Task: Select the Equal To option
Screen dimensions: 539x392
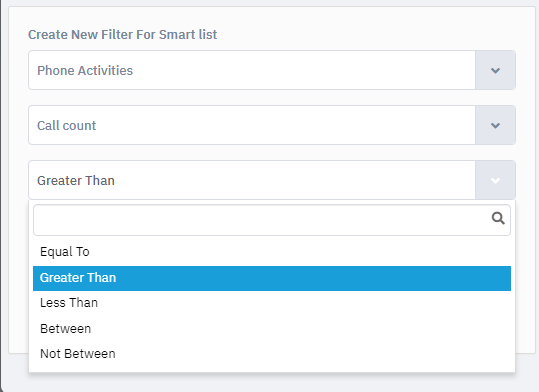Action: tap(272, 252)
